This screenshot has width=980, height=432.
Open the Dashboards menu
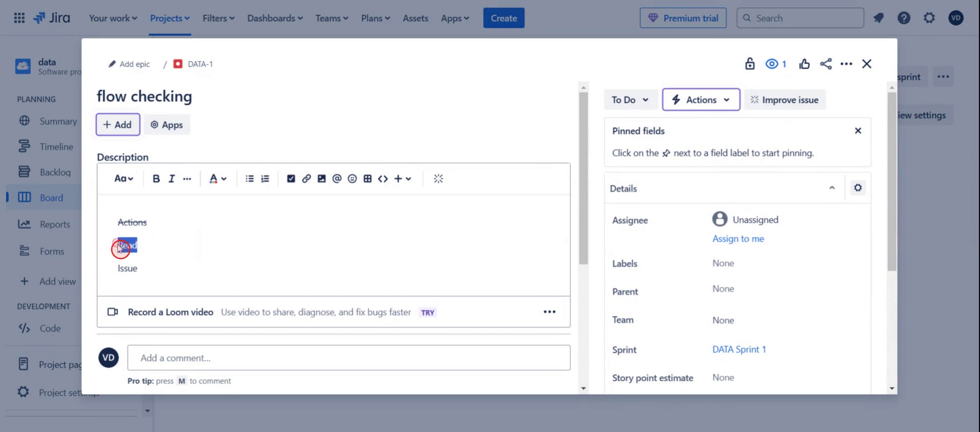click(x=275, y=18)
